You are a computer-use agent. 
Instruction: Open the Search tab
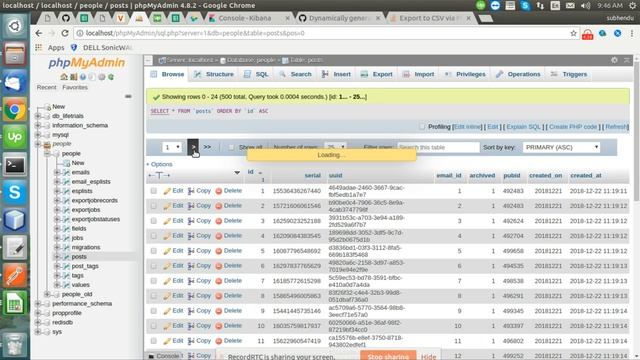pos(296,74)
